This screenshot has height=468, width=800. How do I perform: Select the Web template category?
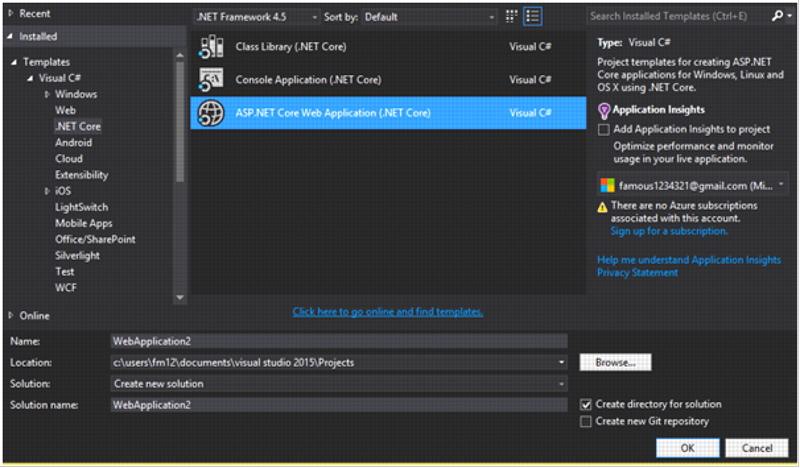[x=65, y=110]
